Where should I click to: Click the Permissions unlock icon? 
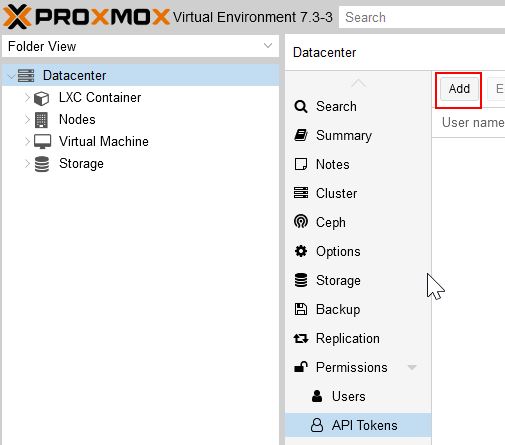click(301, 367)
